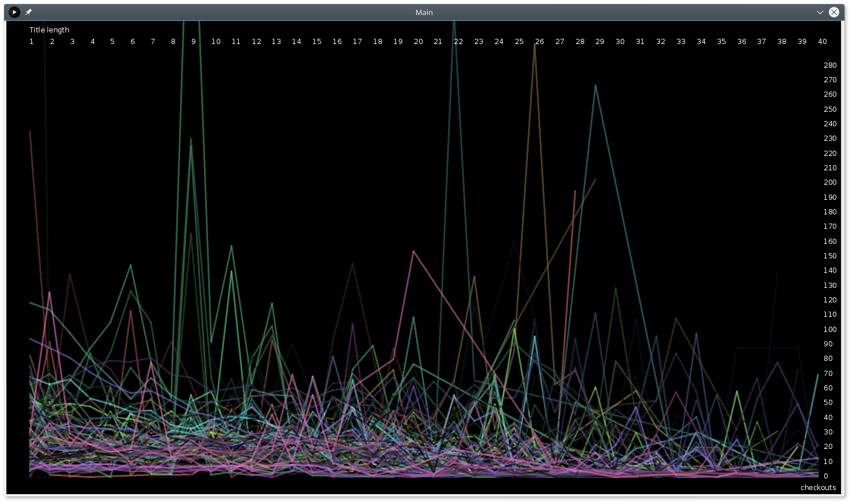Click the 100 checkouts axis value
The width and height of the screenshot is (852, 504).
point(830,330)
